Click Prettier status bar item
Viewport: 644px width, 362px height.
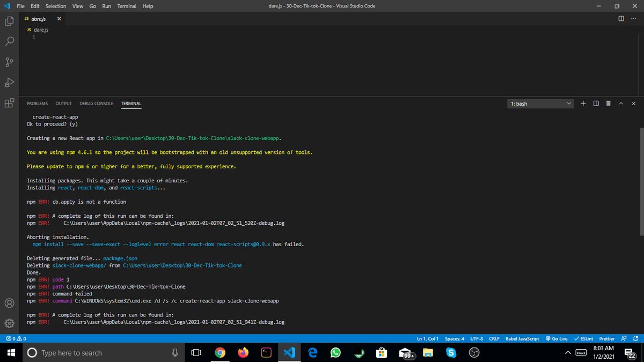[607, 338]
